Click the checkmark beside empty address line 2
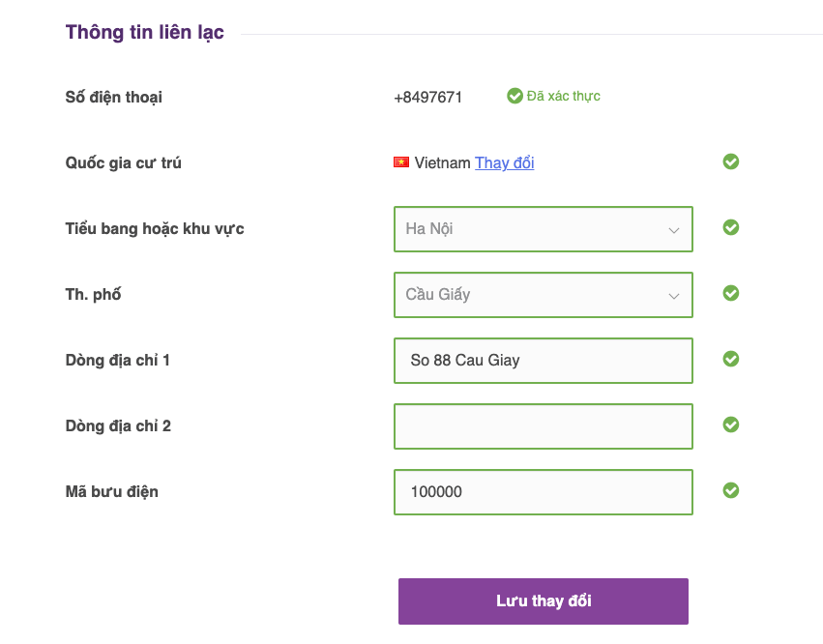This screenshot has width=823, height=644. coord(730,424)
